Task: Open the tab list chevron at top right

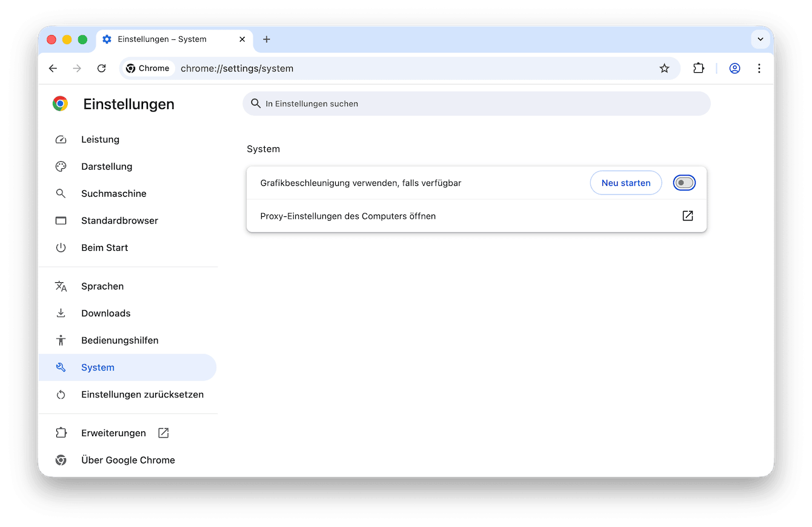Action: pos(760,39)
